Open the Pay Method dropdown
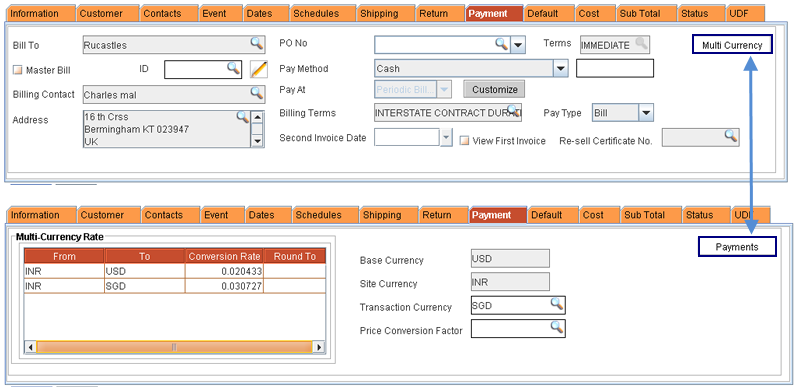The width and height of the screenshot is (796, 387). pyautogui.click(x=560, y=68)
